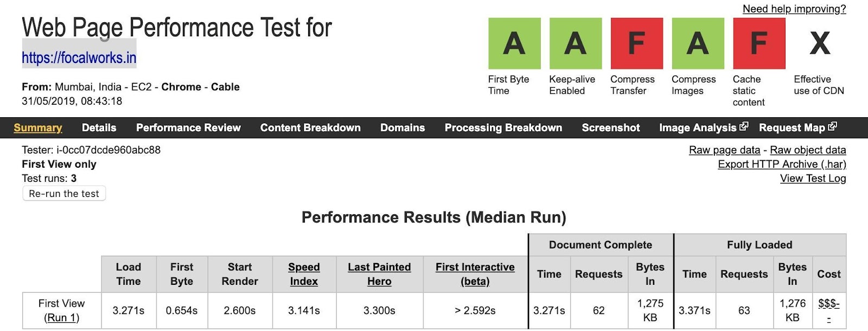868x331 pixels.
Task: Click the Speed Index column header link
Action: (304, 274)
